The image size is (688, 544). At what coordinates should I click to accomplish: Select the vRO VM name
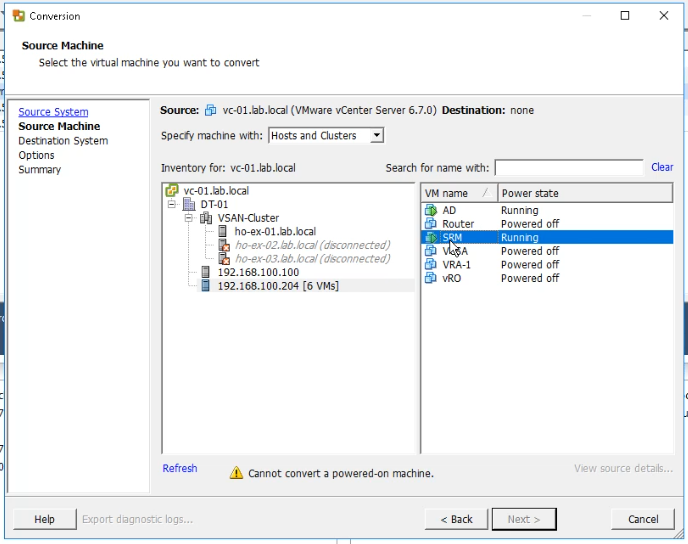(x=452, y=278)
